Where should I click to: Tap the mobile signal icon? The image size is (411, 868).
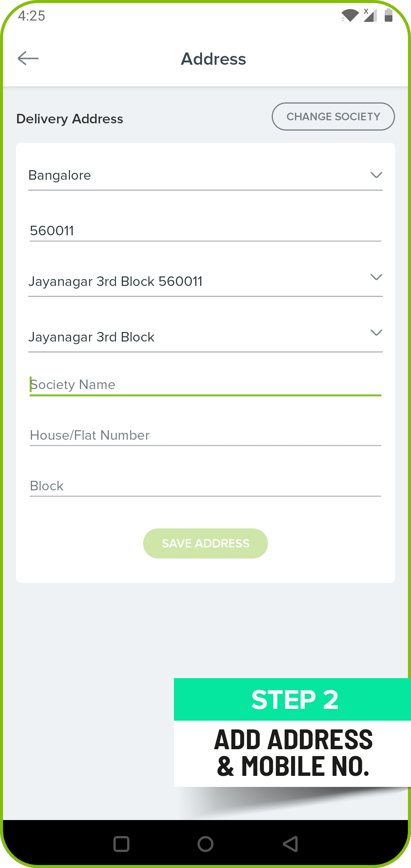pyautogui.click(x=370, y=16)
